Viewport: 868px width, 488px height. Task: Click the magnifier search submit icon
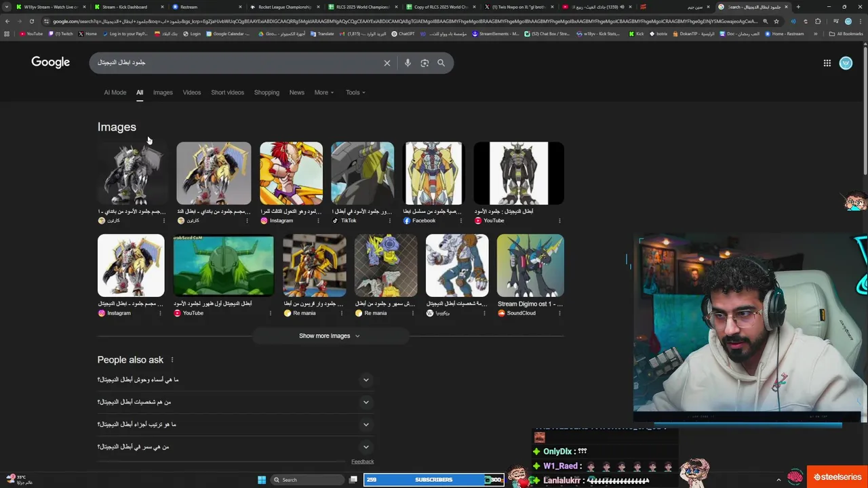[441, 63]
